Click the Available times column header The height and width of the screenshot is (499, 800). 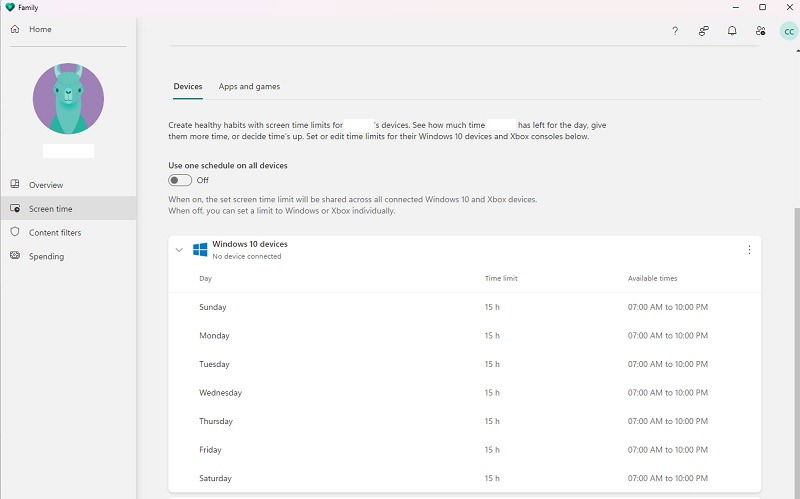[x=652, y=278]
